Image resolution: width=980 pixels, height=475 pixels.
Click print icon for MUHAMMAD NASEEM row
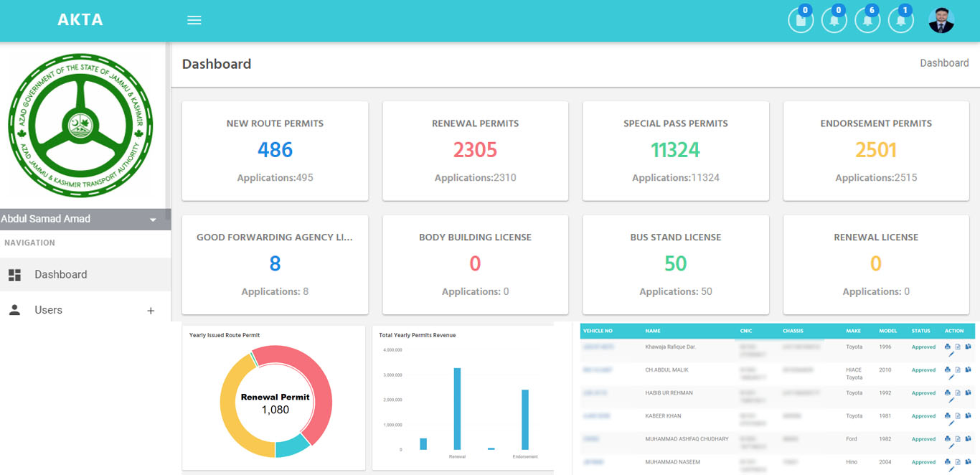coord(947,462)
